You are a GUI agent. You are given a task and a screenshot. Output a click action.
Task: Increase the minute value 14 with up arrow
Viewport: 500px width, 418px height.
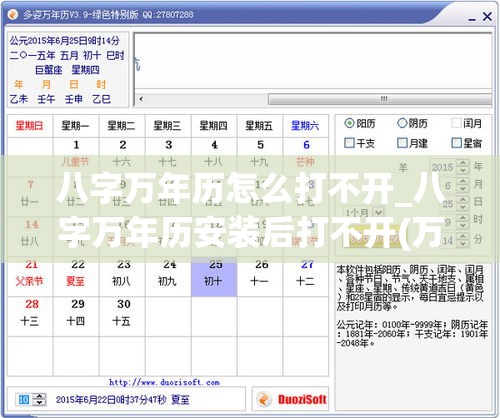click(x=462, y=236)
